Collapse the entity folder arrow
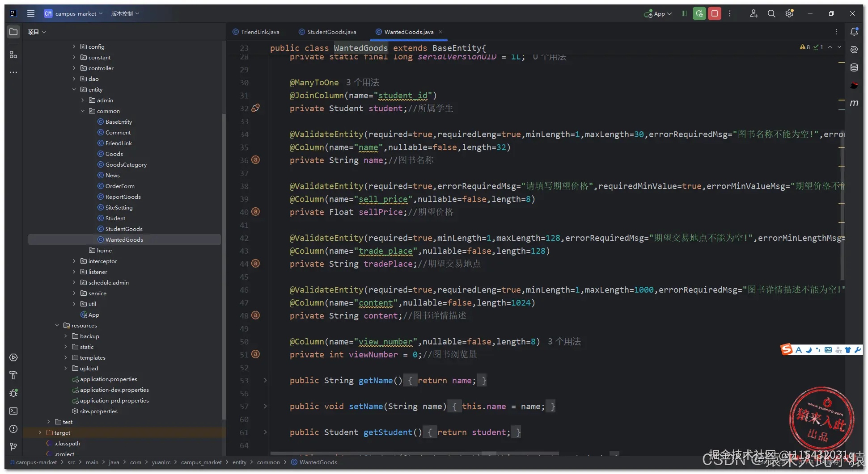Image resolution: width=868 pixels, height=474 pixels. click(74, 89)
